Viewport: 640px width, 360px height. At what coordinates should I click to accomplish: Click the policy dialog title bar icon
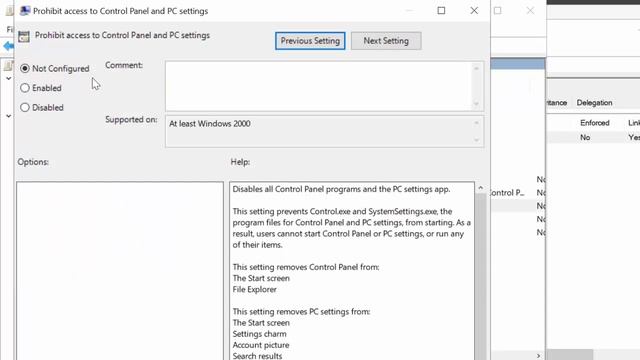[25, 11]
